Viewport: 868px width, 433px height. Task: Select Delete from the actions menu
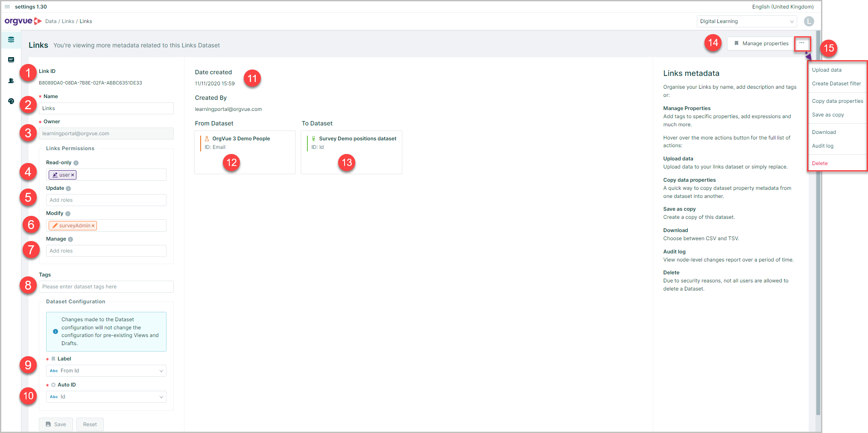pyautogui.click(x=820, y=163)
